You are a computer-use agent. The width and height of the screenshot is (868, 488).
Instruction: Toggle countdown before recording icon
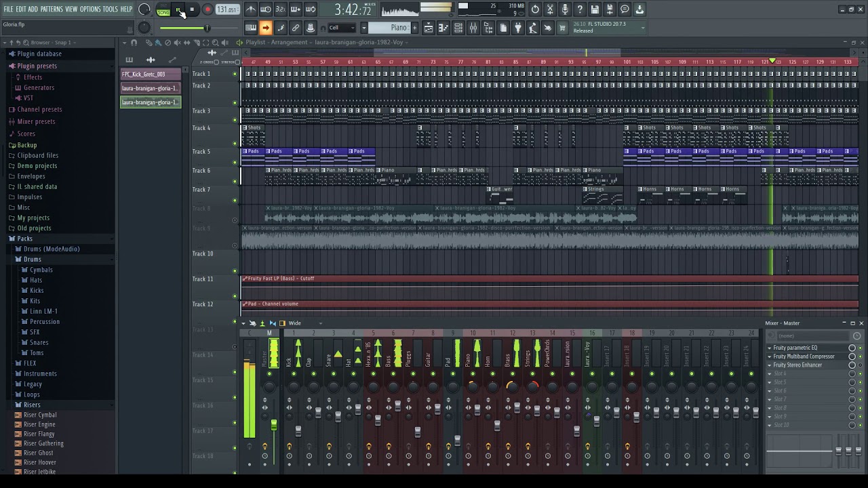point(281,9)
